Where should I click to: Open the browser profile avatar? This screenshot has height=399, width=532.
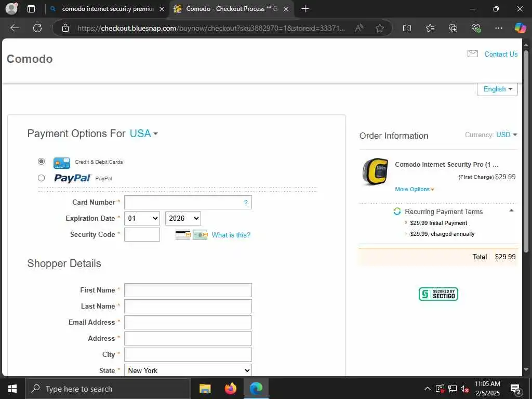click(11, 9)
